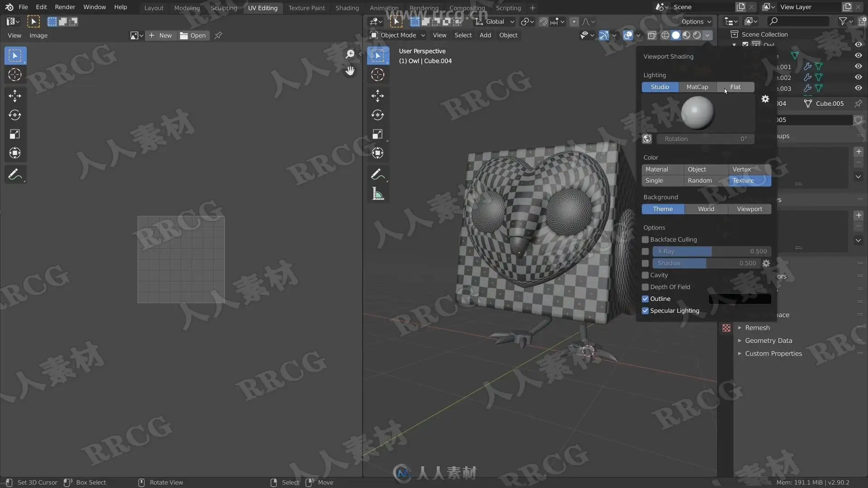Enable the Cavity option checkbox

(x=645, y=275)
